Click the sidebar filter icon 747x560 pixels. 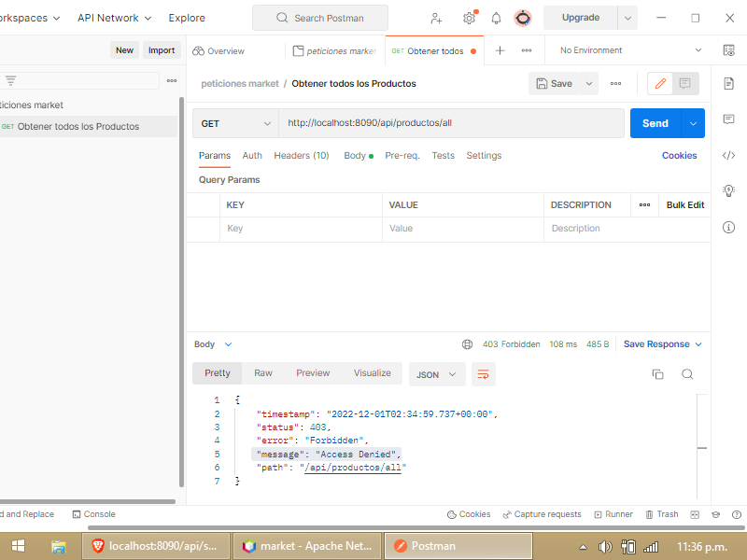(x=10, y=81)
